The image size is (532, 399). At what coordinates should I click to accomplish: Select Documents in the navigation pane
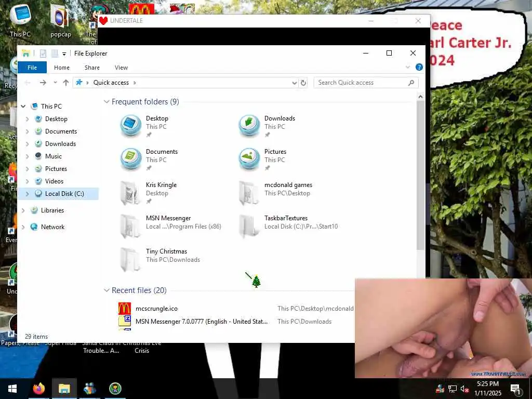(61, 131)
